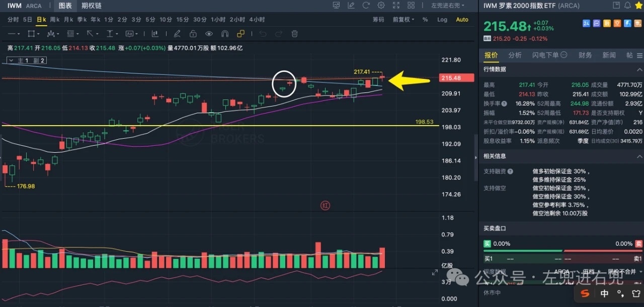Select the 分时 timeframe

click(x=14, y=20)
